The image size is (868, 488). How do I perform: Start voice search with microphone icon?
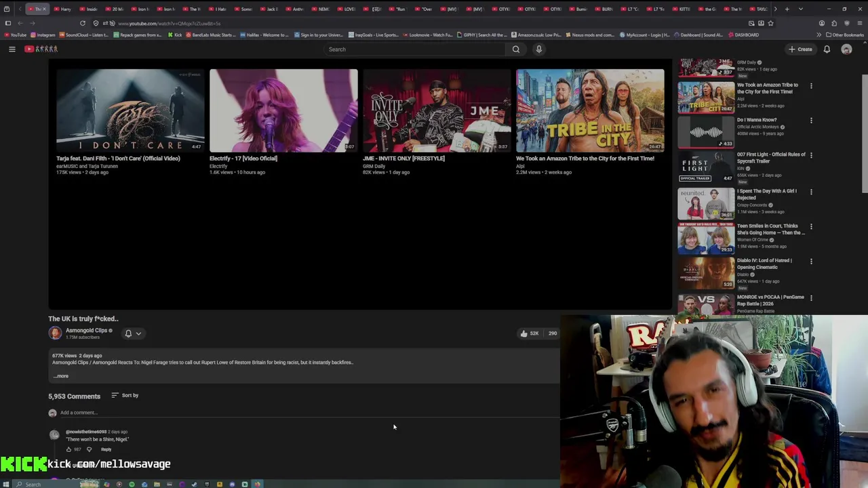[x=539, y=49]
